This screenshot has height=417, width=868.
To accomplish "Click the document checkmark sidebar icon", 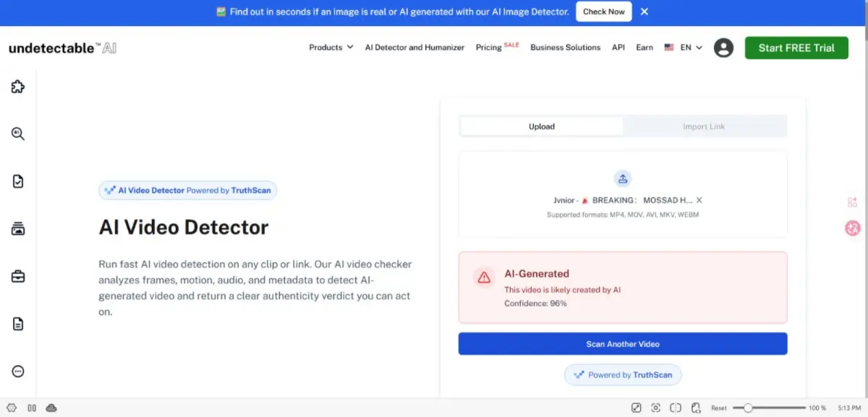I will point(18,181).
